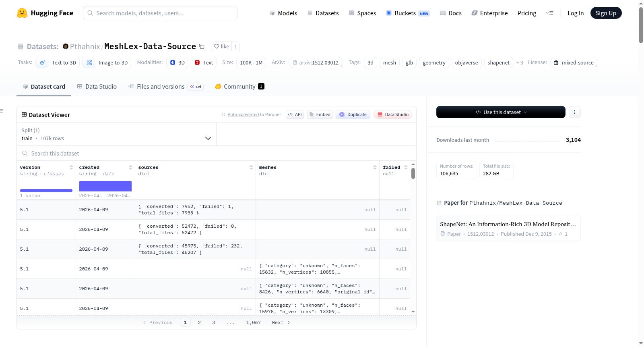Screen dimensions: 644x347
Task: Click the version column value bar
Action: (x=46, y=191)
